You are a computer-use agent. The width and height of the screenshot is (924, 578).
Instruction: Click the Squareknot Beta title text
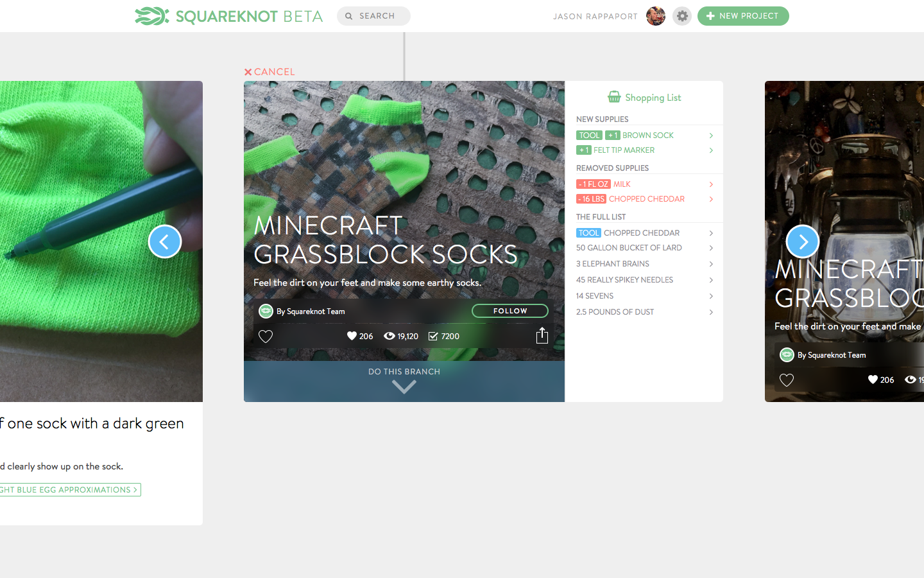(250, 17)
